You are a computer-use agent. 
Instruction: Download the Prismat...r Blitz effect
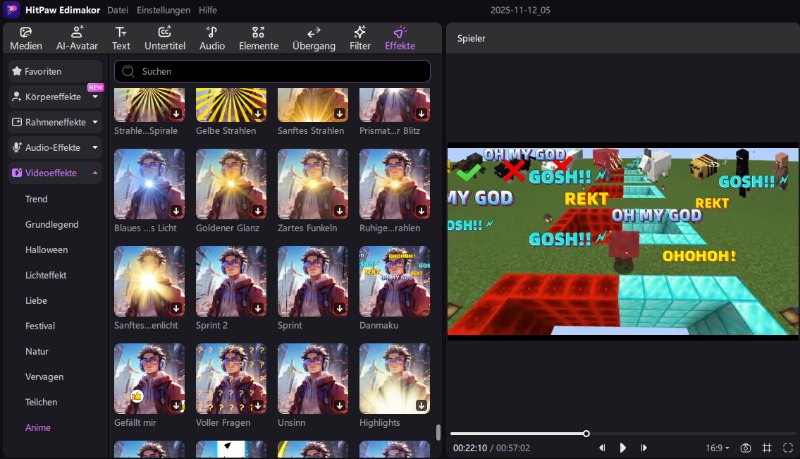click(x=421, y=114)
